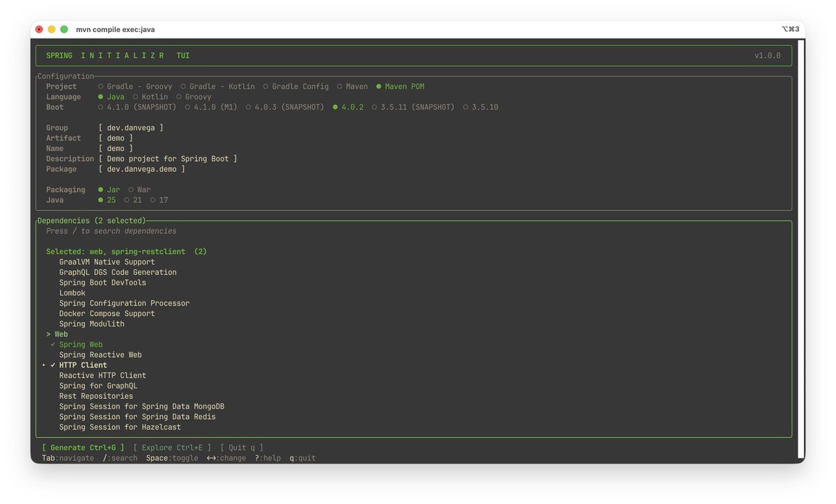Select the Gradle Config project option
Image resolution: width=836 pixels, height=504 pixels.
pyautogui.click(x=295, y=86)
